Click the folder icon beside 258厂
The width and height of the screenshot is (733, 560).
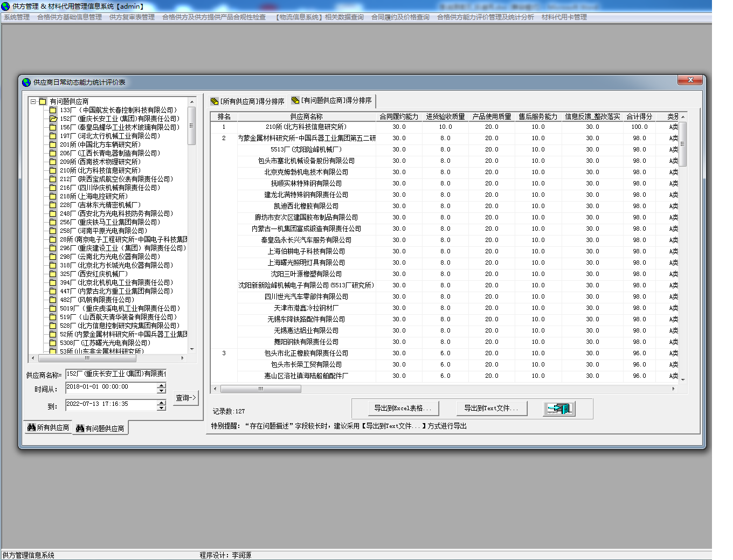(x=53, y=231)
